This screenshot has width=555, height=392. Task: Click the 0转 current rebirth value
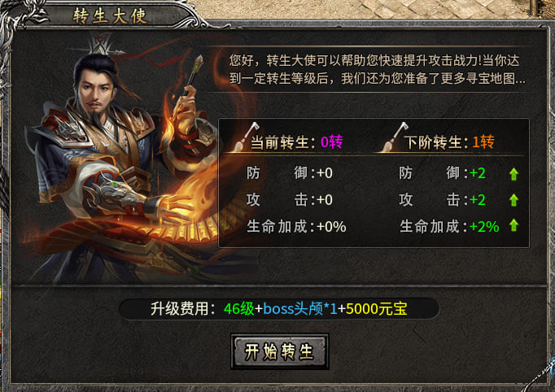(x=332, y=142)
